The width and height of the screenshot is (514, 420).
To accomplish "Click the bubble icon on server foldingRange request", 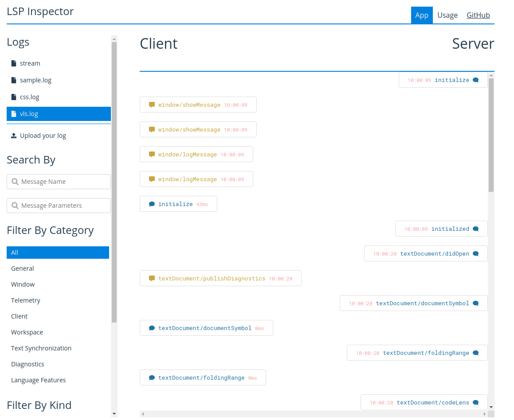I will [x=476, y=353].
